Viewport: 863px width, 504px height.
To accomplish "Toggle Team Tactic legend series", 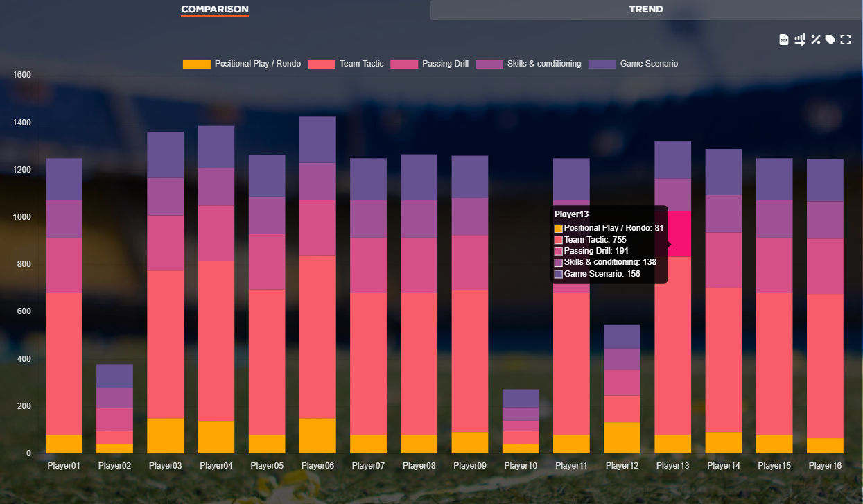I will [x=361, y=64].
